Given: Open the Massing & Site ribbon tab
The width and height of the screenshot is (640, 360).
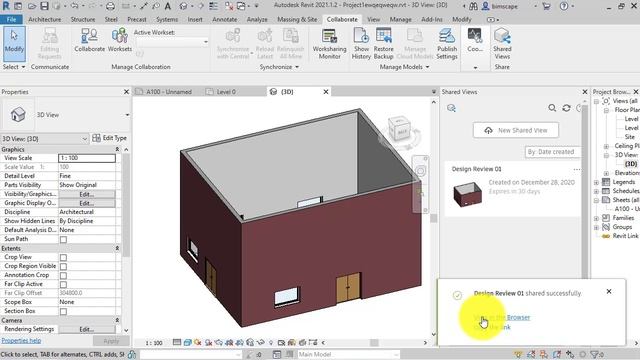Looking at the screenshot, I should [x=297, y=19].
